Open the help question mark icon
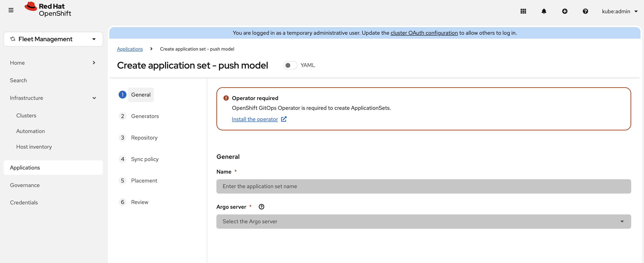Image resolution: width=644 pixels, height=263 pixels. pos(585,11)
